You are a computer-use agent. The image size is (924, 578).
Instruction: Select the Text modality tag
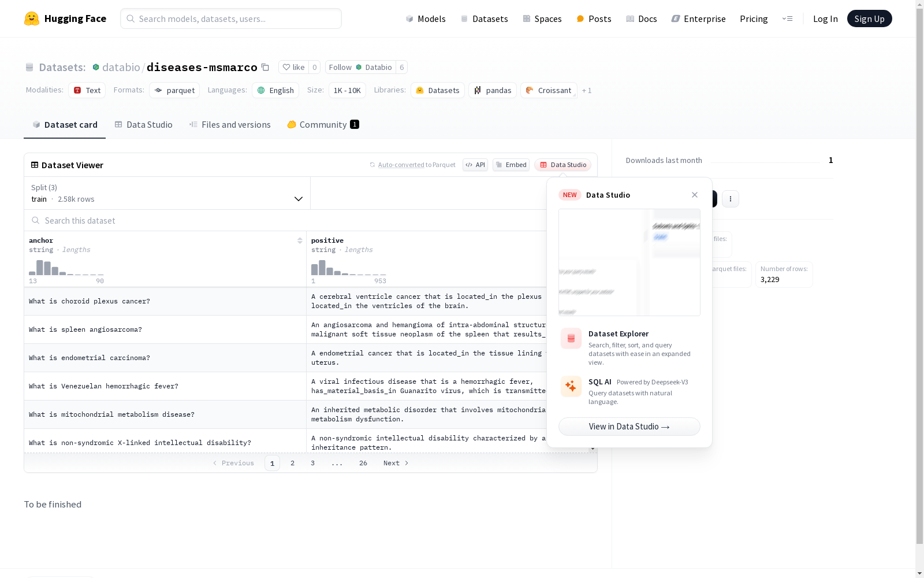click(x=87, y=90)
